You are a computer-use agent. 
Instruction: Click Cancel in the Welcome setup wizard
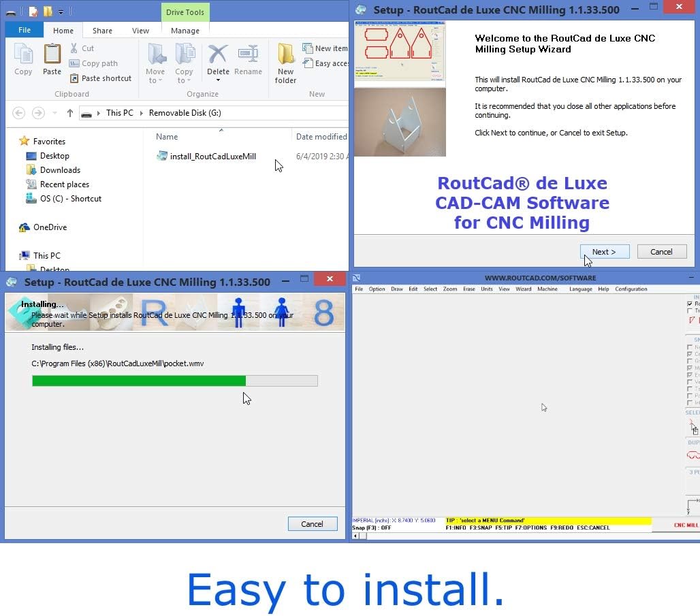(x=662, y=252)
